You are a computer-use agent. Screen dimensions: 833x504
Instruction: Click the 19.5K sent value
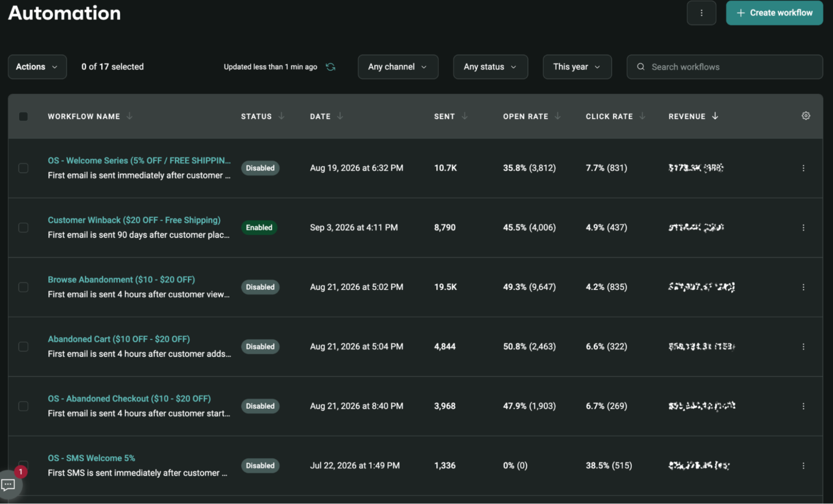446,287
